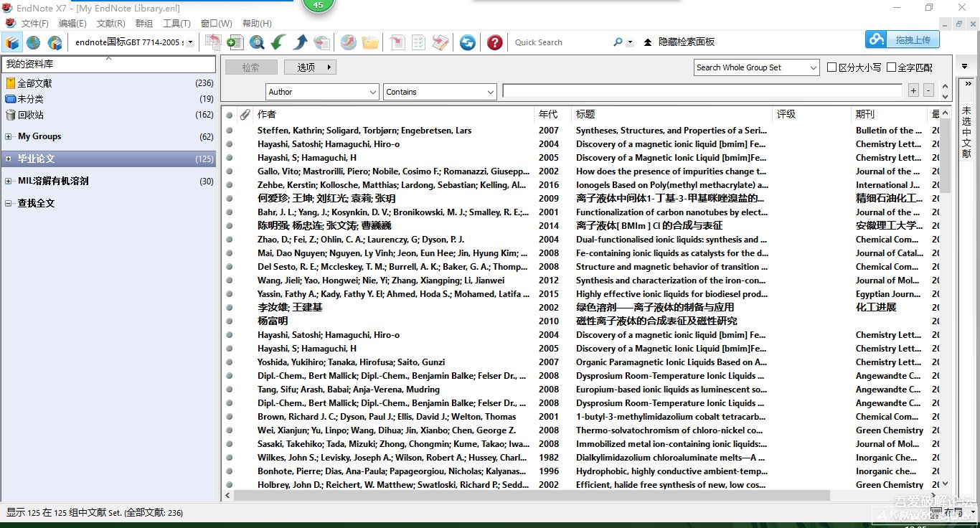Click the Format Bibliography icon
This screenshot has height=528, width=980.
[x=418, y=43]
